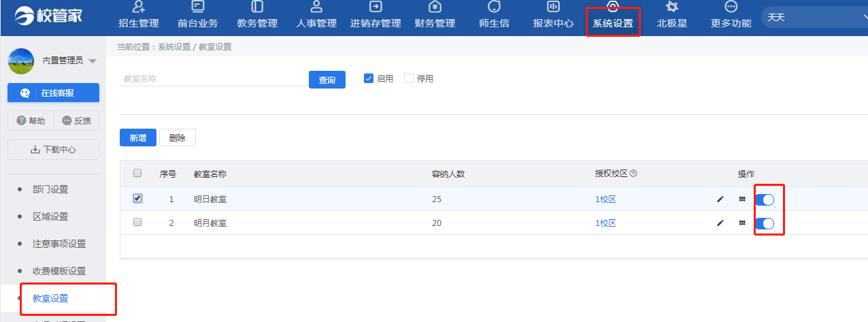
Task: Click 教室名称 column header
Action: click(210, 174)
